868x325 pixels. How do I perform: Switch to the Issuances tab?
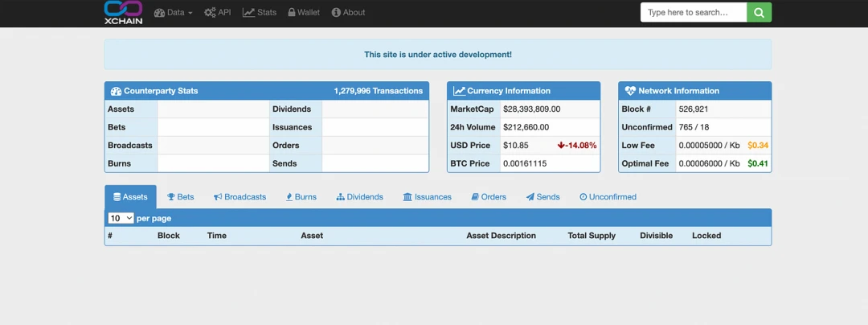(427, 197)
